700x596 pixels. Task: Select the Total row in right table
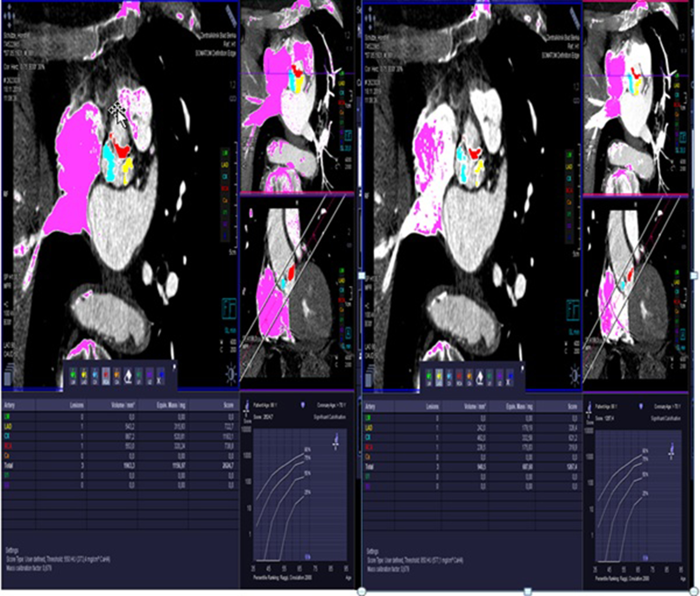click(472, 467)
